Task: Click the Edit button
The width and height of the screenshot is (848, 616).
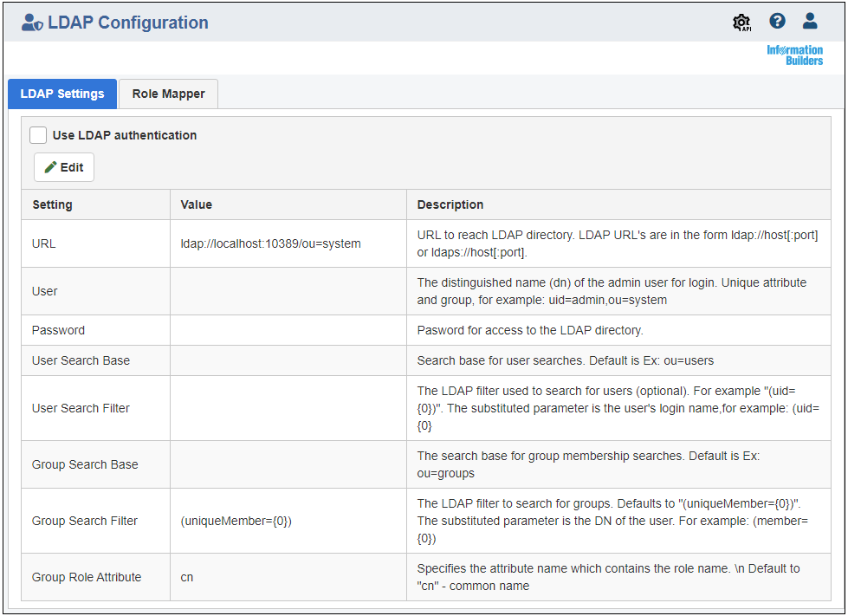Action: 64,167
